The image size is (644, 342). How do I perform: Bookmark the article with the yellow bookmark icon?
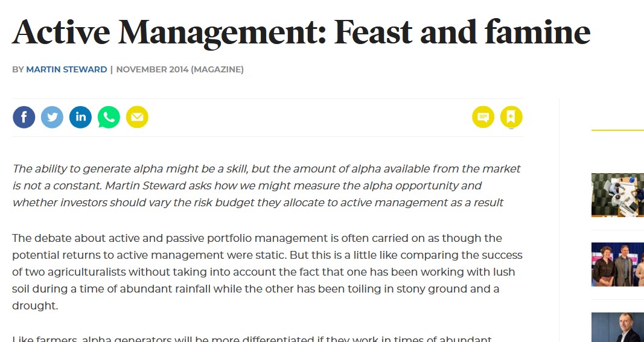pyautogui.click(x=511, y=117)
